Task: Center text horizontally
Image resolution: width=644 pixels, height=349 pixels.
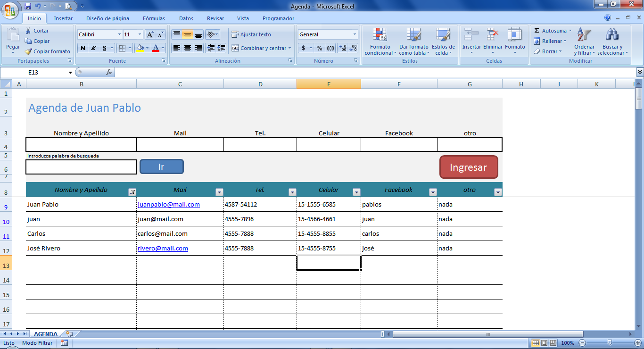Action: (188, 48)
